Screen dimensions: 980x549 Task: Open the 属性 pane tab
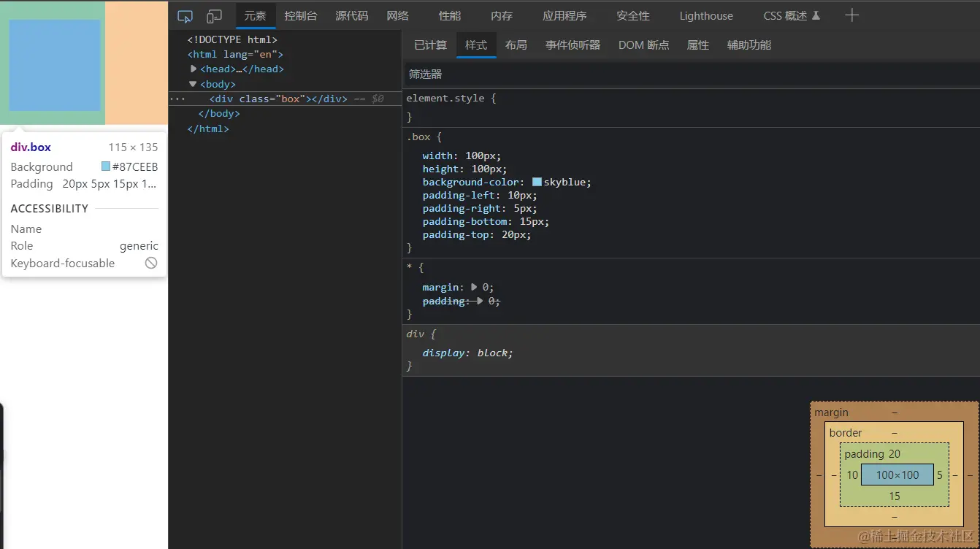coord(698,45)
